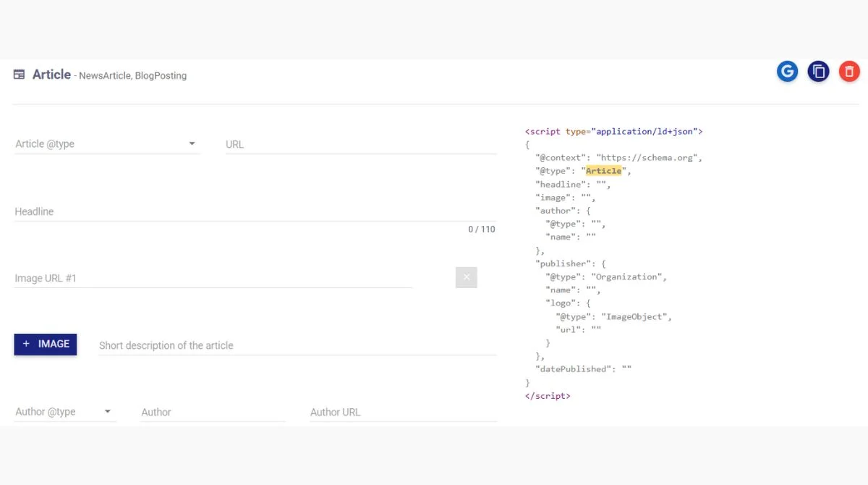Viewport: 868px width, 485px height.
Task: Remove Image URL #1 with X button
Action: [x=467, y=277]
